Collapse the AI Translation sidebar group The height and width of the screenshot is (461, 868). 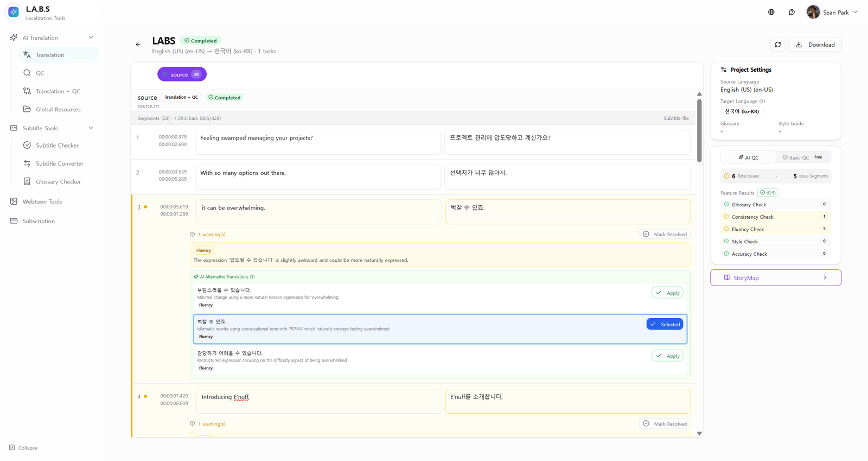(x=91, y=37)
